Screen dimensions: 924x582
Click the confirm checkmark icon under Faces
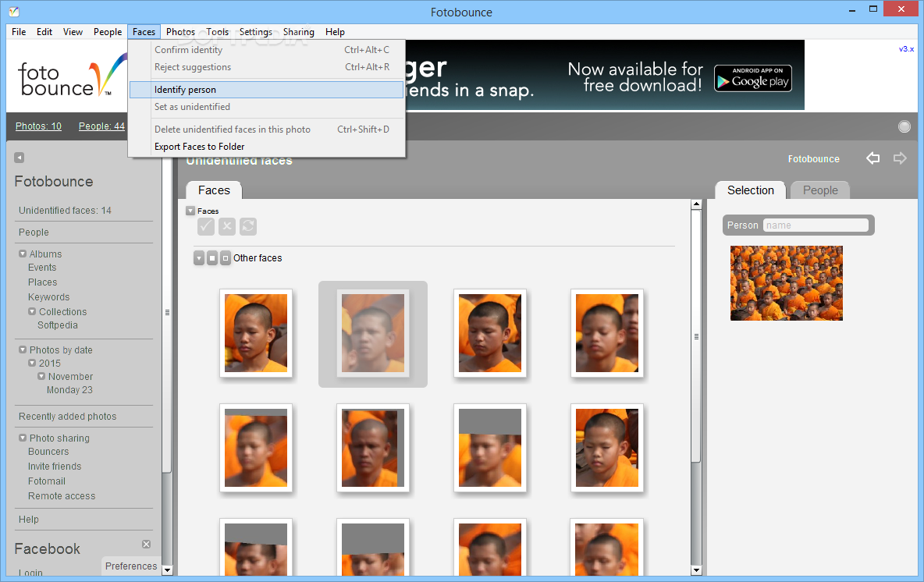point(206,226)
